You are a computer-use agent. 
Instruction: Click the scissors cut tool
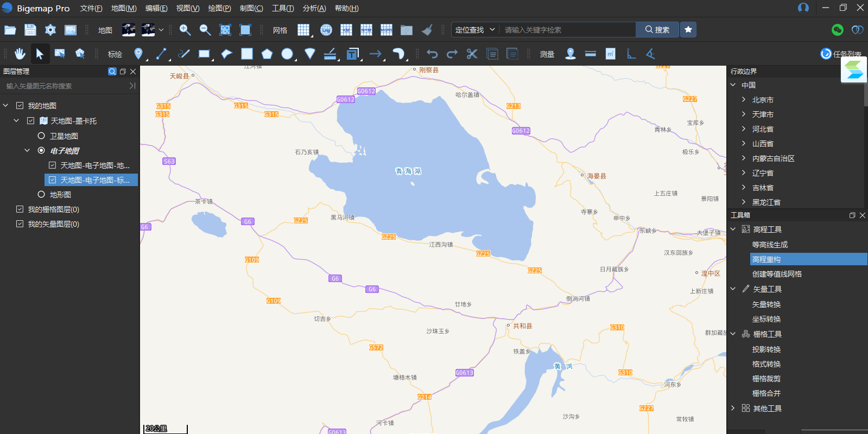click(472, 54)
